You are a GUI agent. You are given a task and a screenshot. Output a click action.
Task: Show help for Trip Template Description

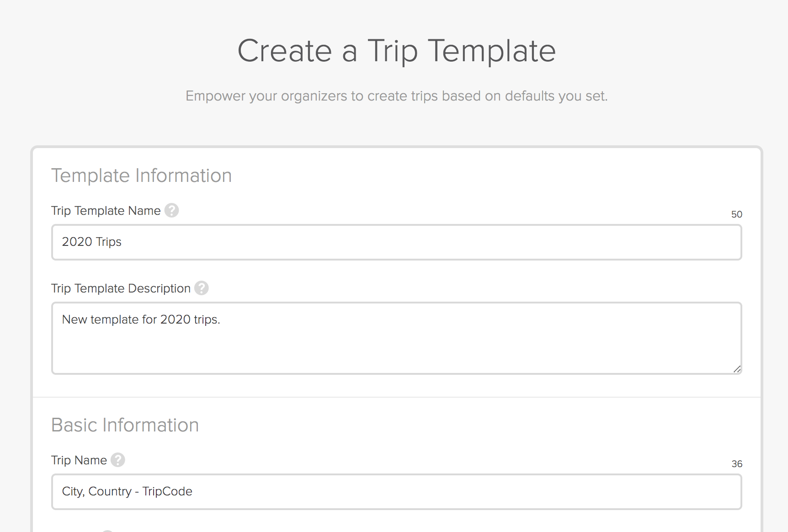pyautogui.click(x=202, y=288)
